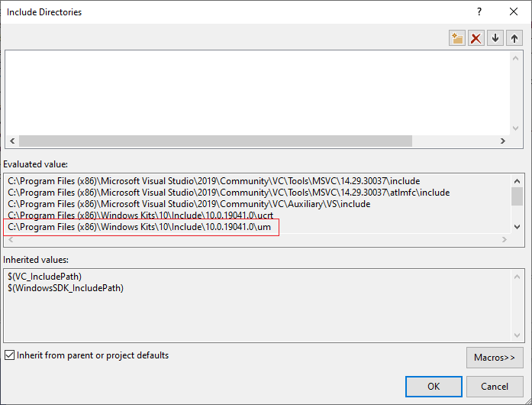
Task: Select the VC\Auxiliary\VS\include path line
Action: pyautogui.click(x=189, y=204)
